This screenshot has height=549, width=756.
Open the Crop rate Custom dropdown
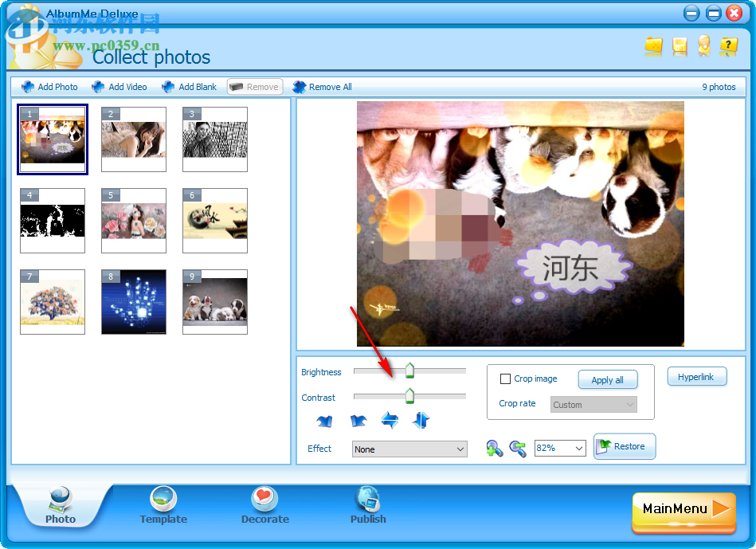point(593,404)
